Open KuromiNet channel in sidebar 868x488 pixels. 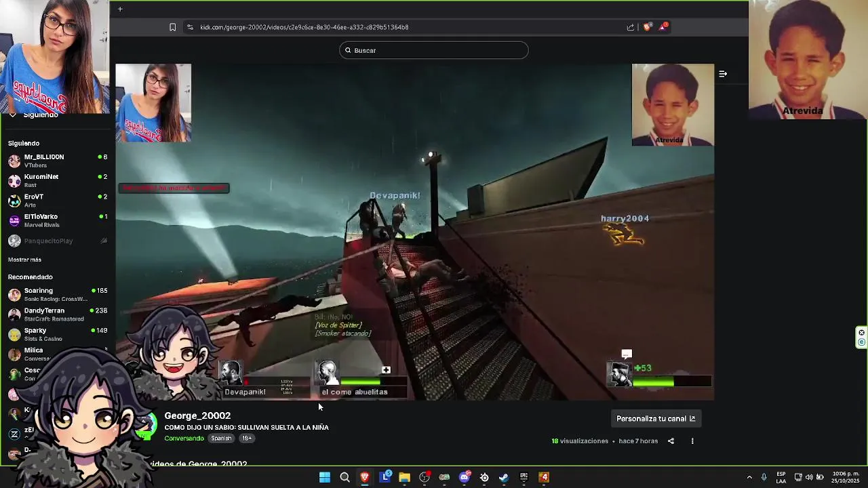tap(58, 180)
